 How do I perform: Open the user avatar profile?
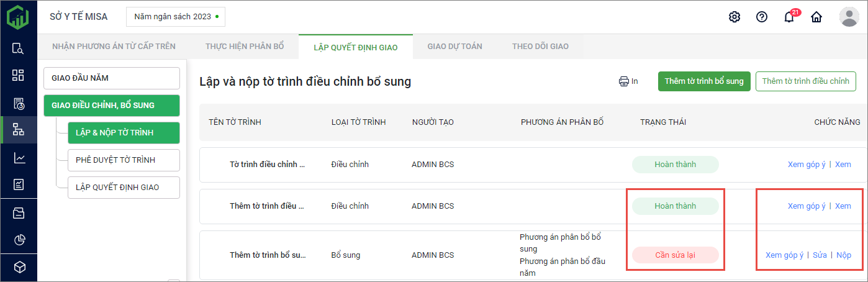[x=849, y=17]
